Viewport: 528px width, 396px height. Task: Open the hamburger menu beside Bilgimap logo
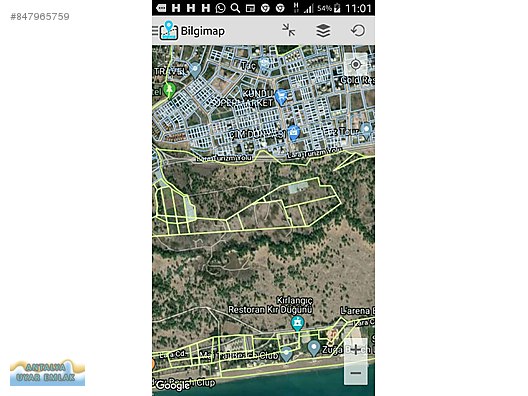pyautogui.click(x=155, y=31)
